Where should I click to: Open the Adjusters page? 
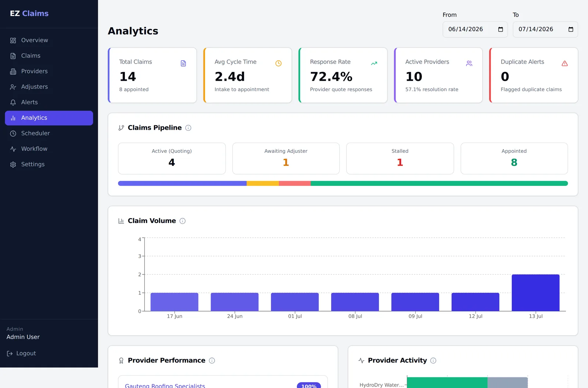(49, 87)
